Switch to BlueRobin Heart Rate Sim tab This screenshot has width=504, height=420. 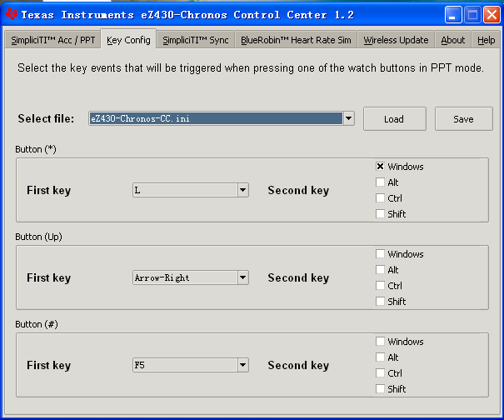296,40
